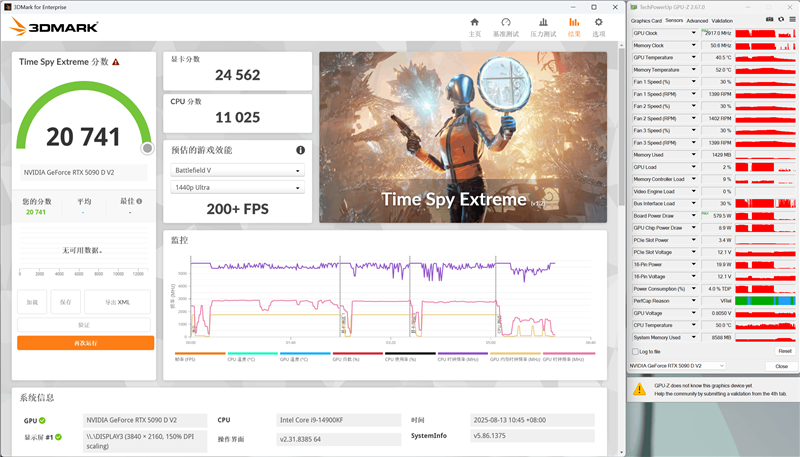800x457 pixels.
Task: Click the SystemInfo version v5.86.1375 field
Action: click(x=532, y=436)
